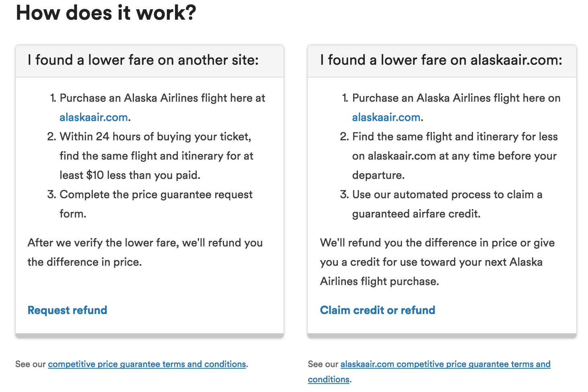The height and width of the screenshot is (392, 588).
Task: Click 'Purchase an Alaska Airlines flight here on' text
Action: (456, 98)
